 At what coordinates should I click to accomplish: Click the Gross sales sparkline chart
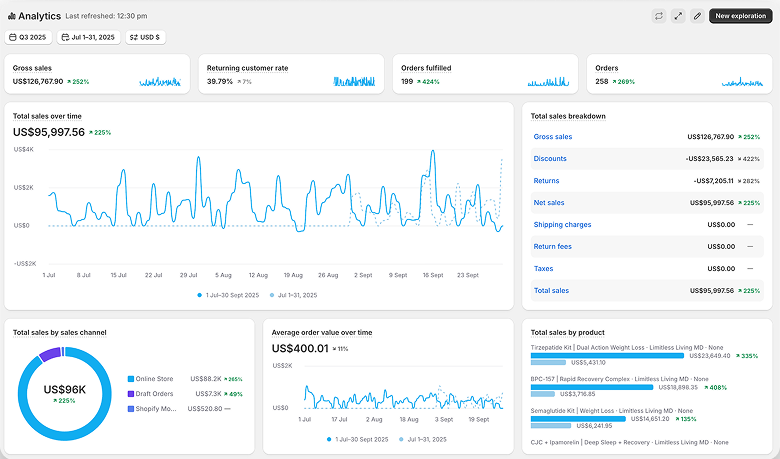coord(160,82)
